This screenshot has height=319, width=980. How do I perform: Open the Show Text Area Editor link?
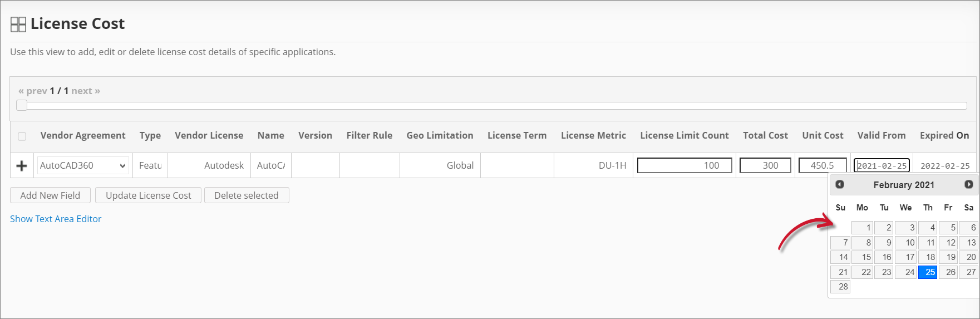56,219
